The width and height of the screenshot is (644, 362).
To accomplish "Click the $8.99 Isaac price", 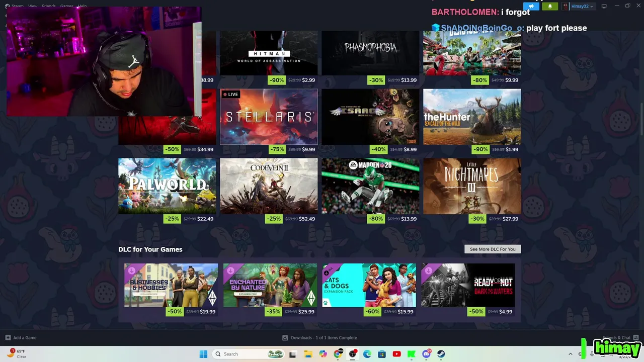I will coord(410,149).
